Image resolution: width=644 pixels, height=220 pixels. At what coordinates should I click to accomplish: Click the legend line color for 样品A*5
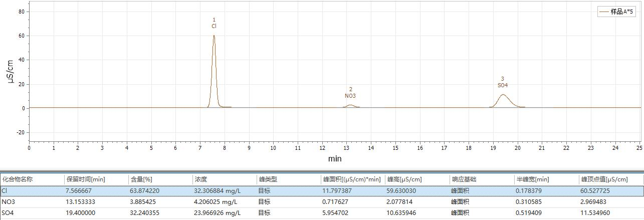click(604, 12)
